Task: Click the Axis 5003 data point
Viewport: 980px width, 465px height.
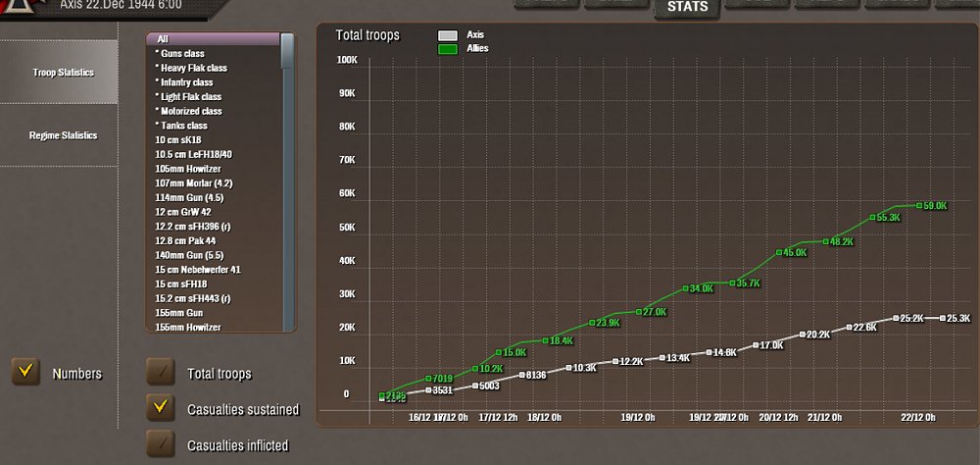Action: coord(475,386)
